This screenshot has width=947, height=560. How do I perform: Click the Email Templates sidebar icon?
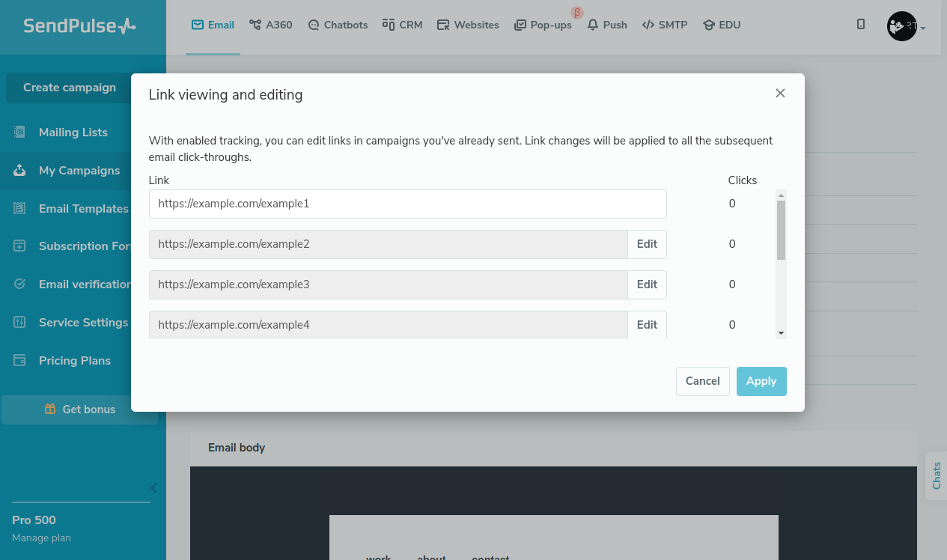(x=20, y=209)
